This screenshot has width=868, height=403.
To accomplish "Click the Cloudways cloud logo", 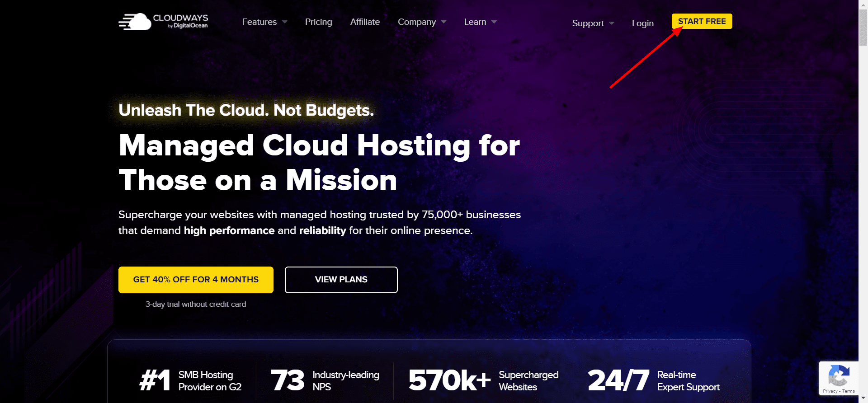I will click(x=135, y=22).
